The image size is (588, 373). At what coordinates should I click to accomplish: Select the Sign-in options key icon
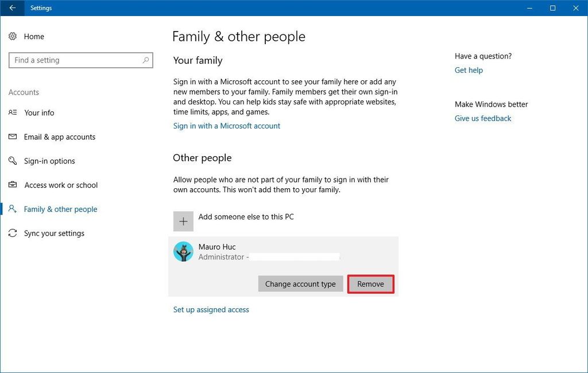pyautogui.click(x=13, y=161)
